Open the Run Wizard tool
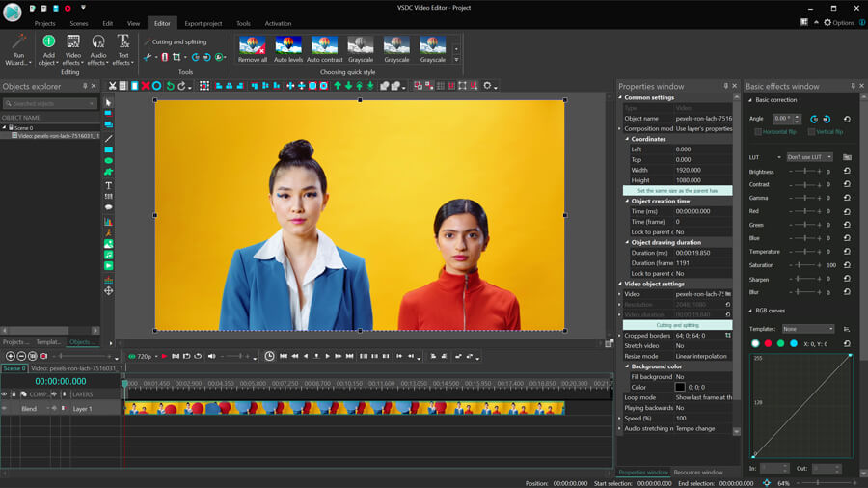 pos(18,49)
